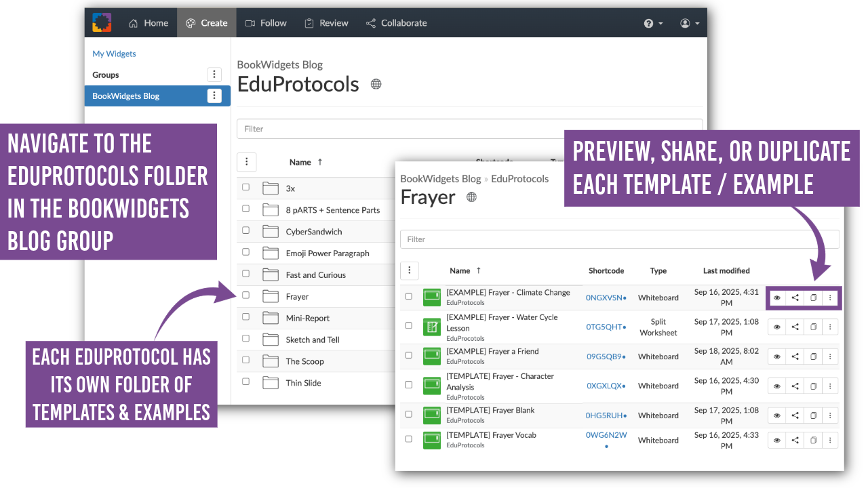868x488 pixels.
Task: Preview the [EXAMPLE] Frayer - Climate Change widget
Action: click(x=776, y=298)
